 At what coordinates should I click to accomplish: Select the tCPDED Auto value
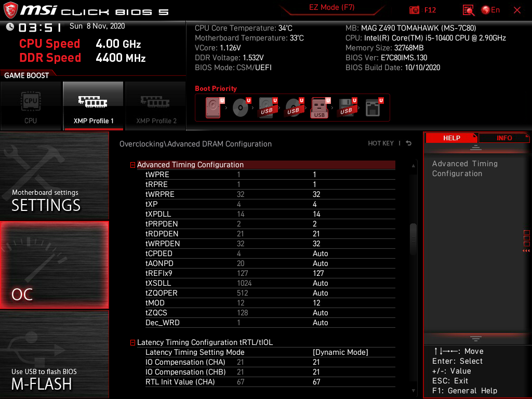(x=320, y=254)
